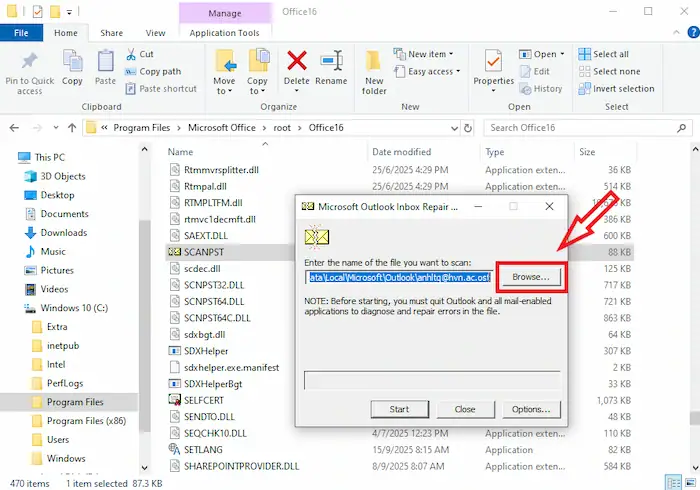Open the Copy to command
The height and width of the screenshot is (490, 700).
(258, 71)
